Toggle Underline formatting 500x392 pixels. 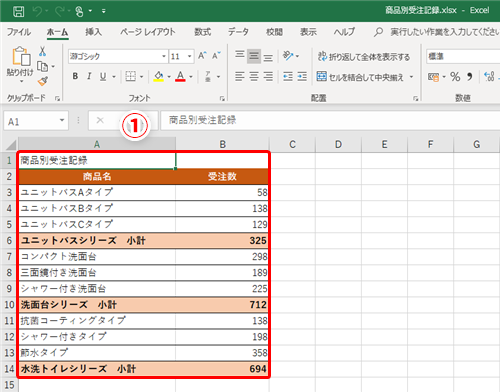point(103,76)
